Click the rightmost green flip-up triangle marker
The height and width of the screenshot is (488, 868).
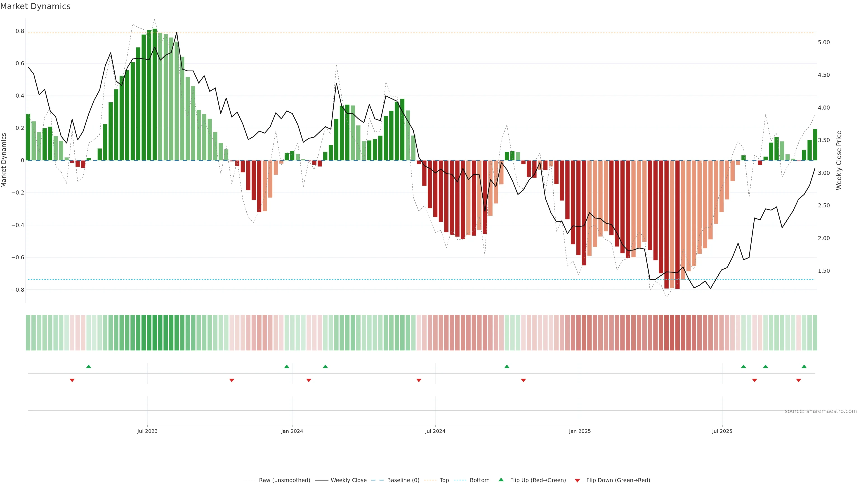click(x=804, y=366)
